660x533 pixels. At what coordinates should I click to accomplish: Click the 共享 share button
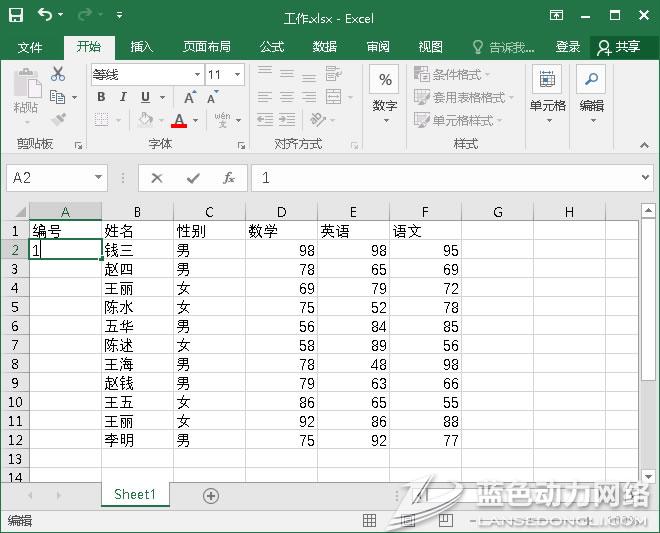[x=619, y=47]
